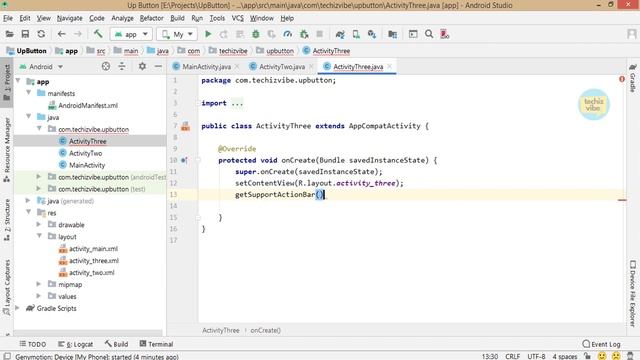Screen dimensions: 640x360
Task: Expand Gradle Scripts node
Action: click(x=17, y=308)
